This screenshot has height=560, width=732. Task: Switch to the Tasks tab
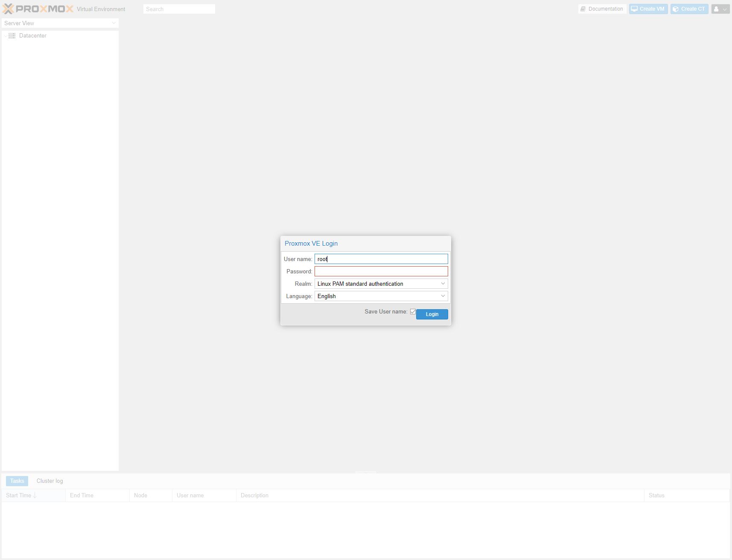pyautogui.click(x=17, y=481)
